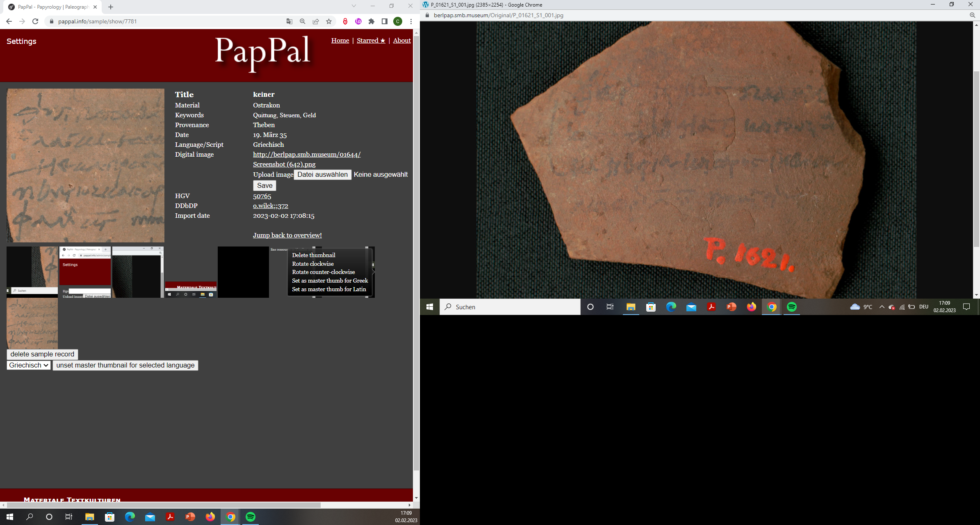The image size is (980, 525).
Task: Share this page via the share icon
Action: (316, 21)
